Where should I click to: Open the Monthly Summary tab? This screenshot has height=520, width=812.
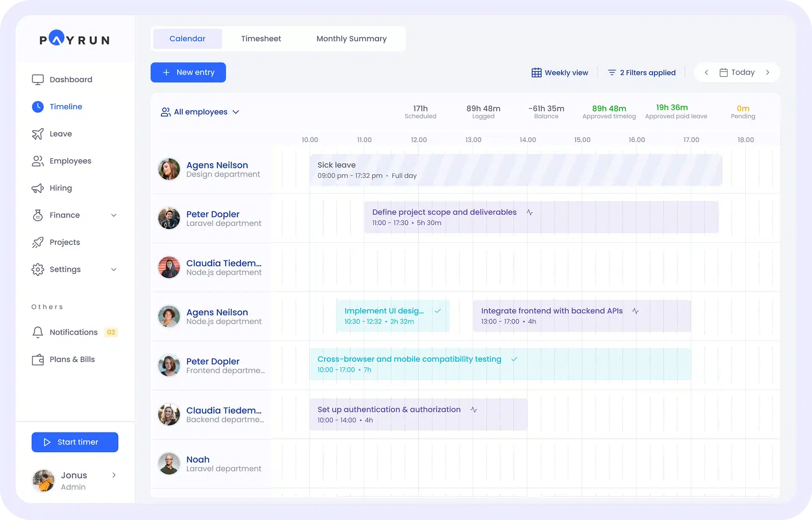click(x=351, y=39)
